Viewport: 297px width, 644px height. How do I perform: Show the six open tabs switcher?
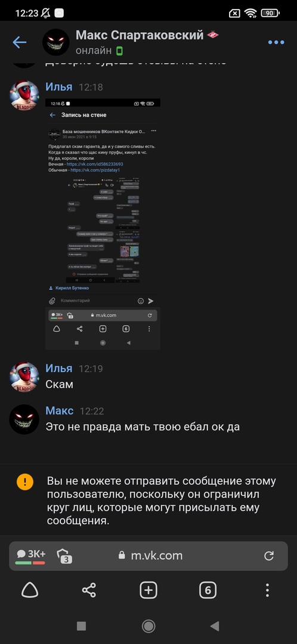tap(208, 590)
